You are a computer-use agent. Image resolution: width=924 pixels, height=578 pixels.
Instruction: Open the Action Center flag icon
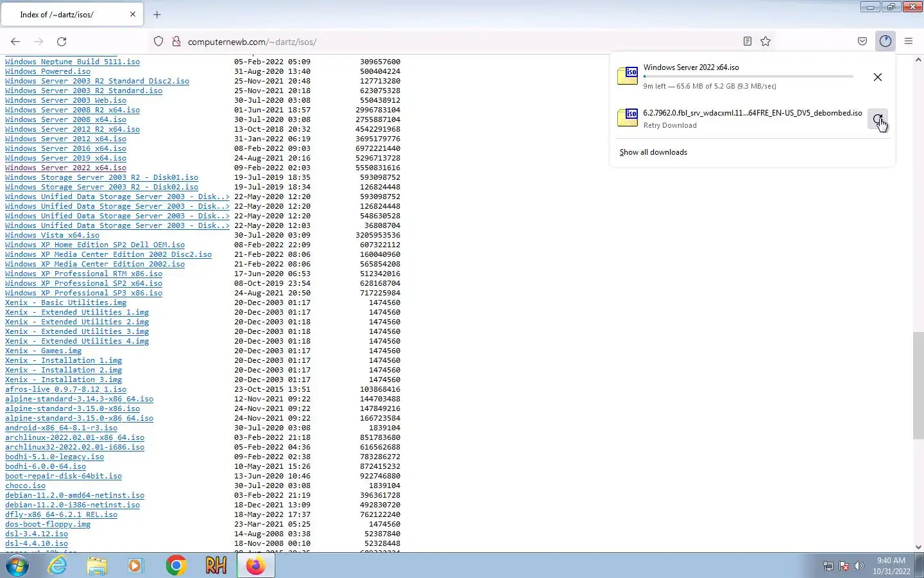coord(844,566)
